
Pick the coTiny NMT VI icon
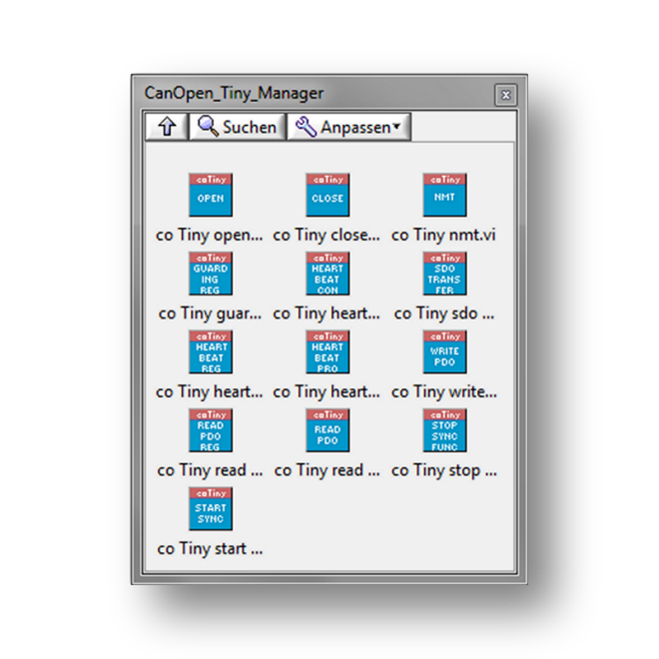444,194
